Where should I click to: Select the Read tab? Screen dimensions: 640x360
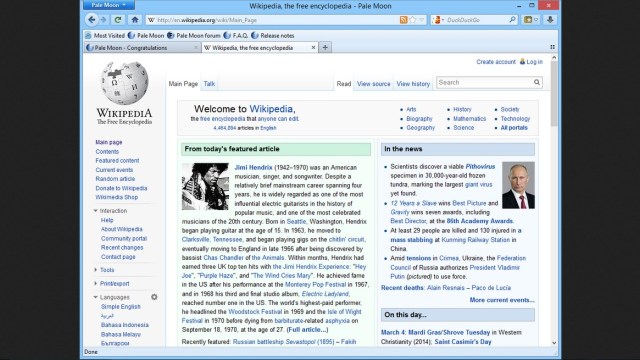pyautogui.click(x=344, y=84)
